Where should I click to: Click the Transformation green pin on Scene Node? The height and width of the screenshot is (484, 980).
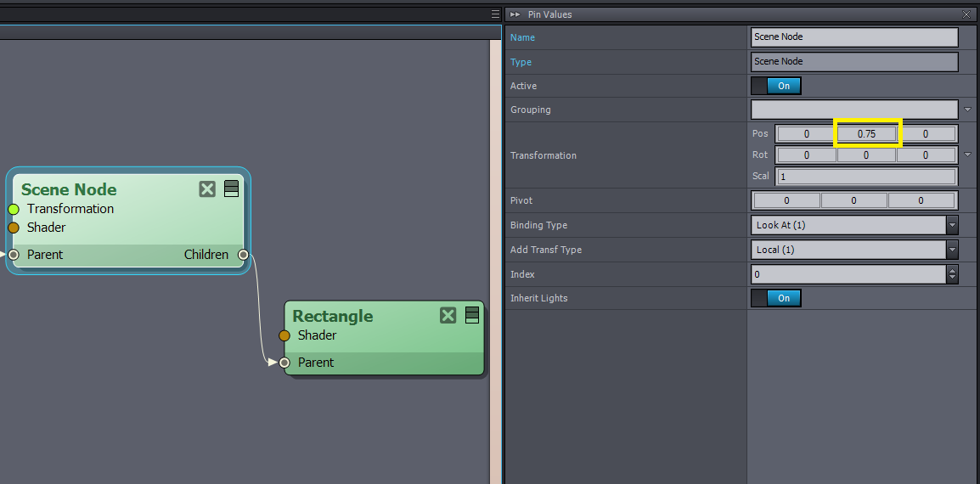(x=14, y=209)
